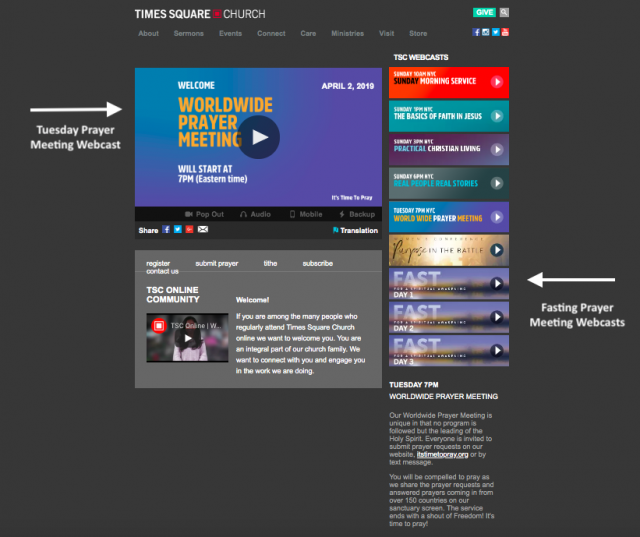Click the Pop Out video option
This screenshot has width=640, height=537.
(204, 214)
